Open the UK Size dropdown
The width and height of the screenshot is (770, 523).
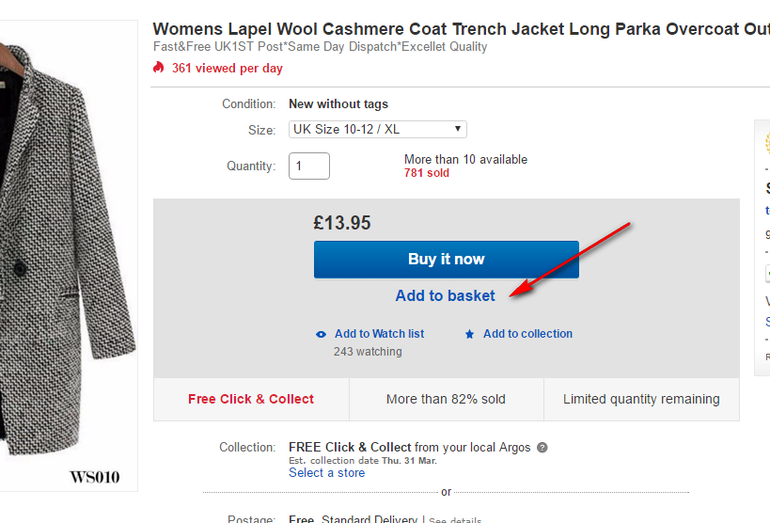378,129
